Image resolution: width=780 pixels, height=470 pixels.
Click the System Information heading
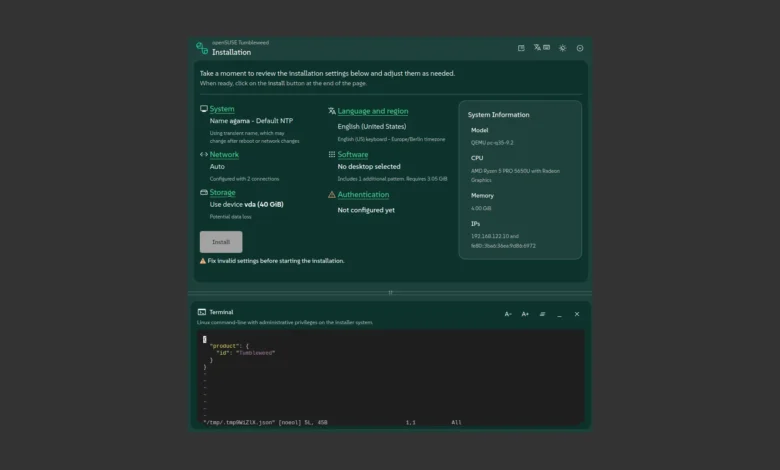click(498, 115)
